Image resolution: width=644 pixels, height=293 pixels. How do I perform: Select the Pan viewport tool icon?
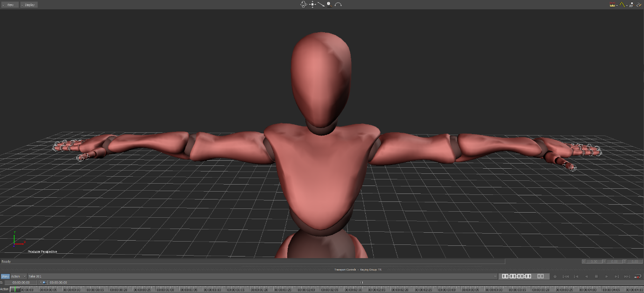(x=312, y=4)
